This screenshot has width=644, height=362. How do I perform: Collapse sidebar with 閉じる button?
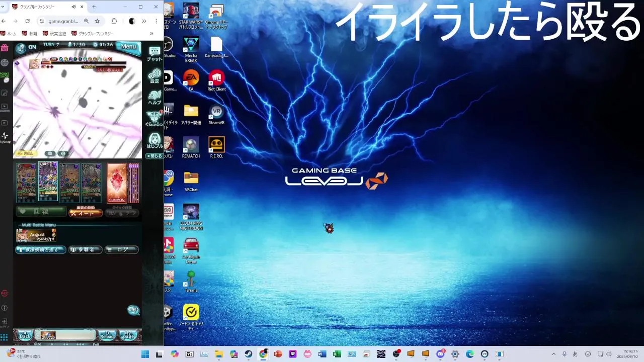point(154,156)
